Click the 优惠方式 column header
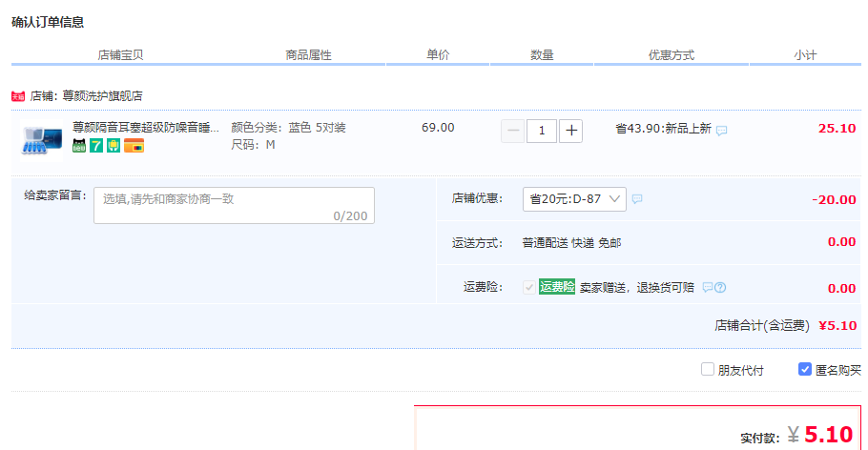 672,54
